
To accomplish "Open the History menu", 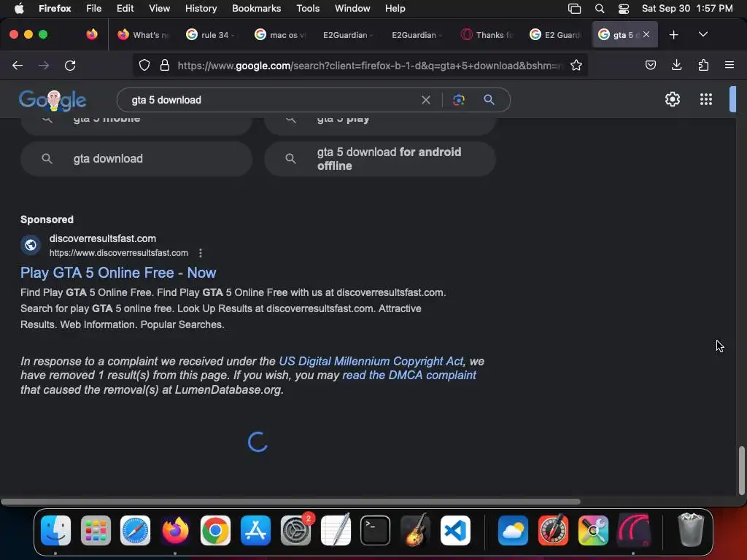I will pos(201,9).
